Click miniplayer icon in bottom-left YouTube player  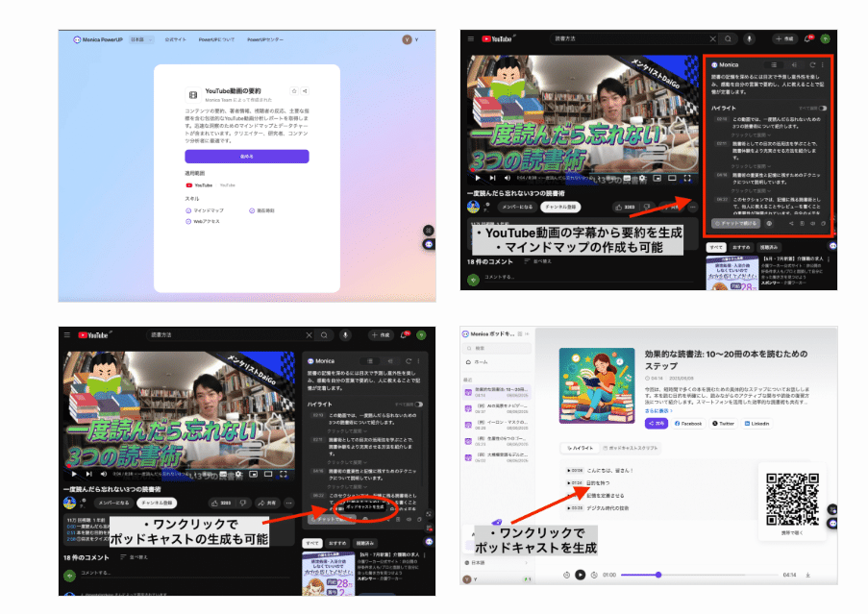click(x=253, y=474)
